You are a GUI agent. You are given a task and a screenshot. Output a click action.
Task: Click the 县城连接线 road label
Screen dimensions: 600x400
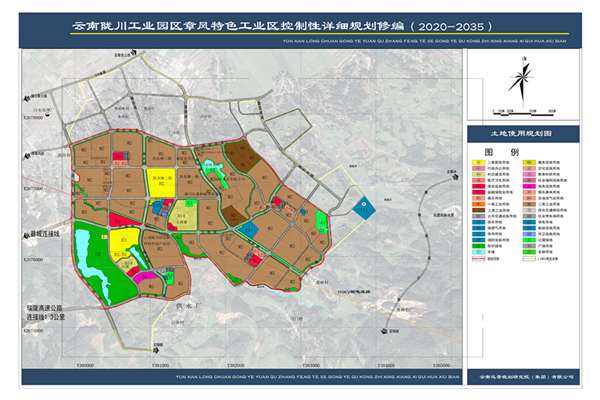pos(46,232)
